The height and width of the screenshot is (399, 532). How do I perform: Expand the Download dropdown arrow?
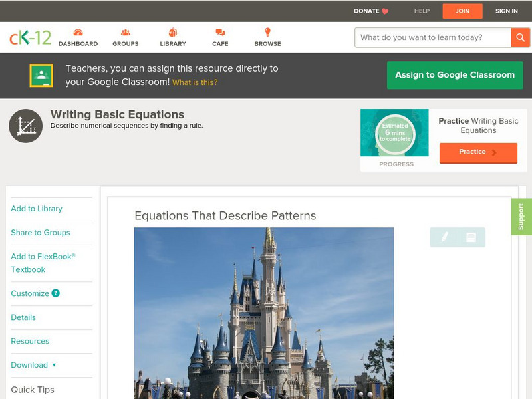[x=54, y=365]
